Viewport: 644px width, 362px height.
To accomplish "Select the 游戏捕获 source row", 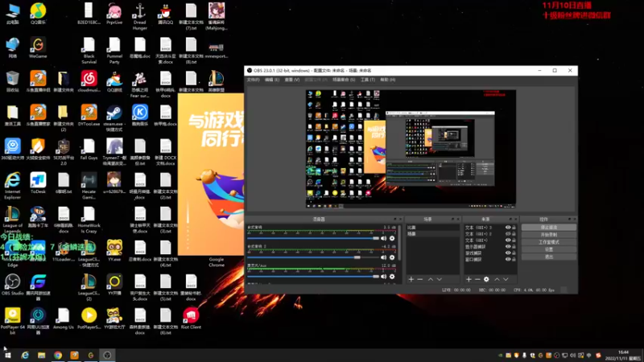I will (x=490, y=253).
